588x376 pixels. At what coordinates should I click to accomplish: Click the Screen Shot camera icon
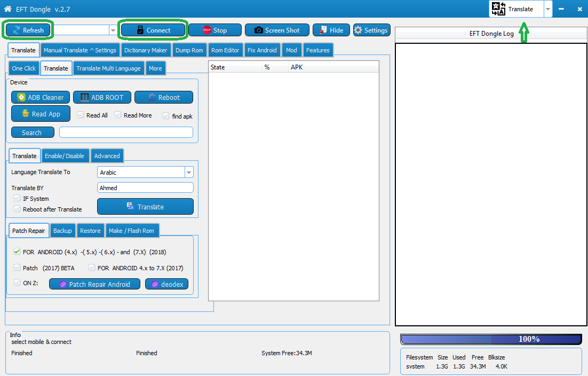point(259,30)
